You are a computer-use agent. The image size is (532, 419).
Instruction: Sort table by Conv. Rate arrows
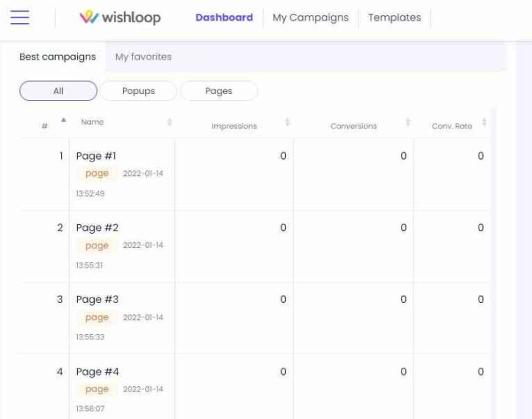(485, 122)
